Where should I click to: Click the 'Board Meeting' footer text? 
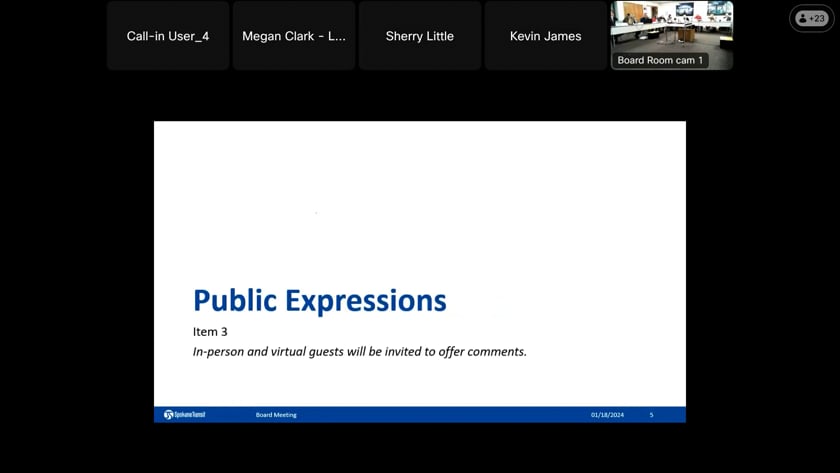(276, 415)
